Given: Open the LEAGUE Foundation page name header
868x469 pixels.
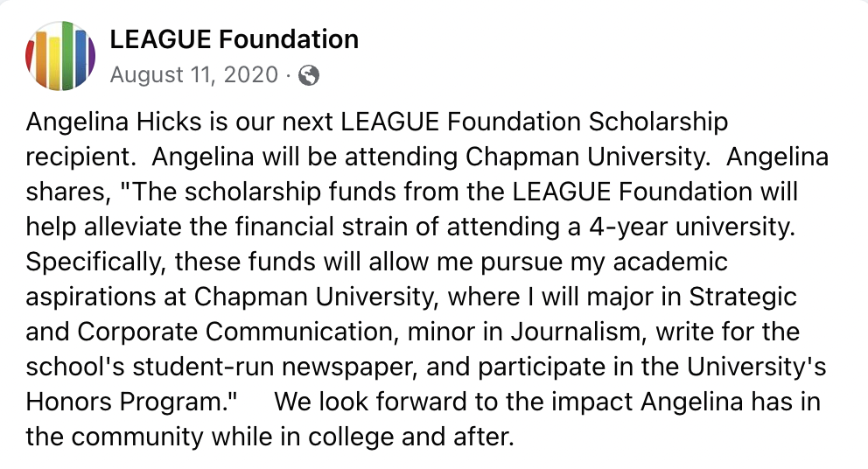Looking at the screenshot, I should click(234, 39).
